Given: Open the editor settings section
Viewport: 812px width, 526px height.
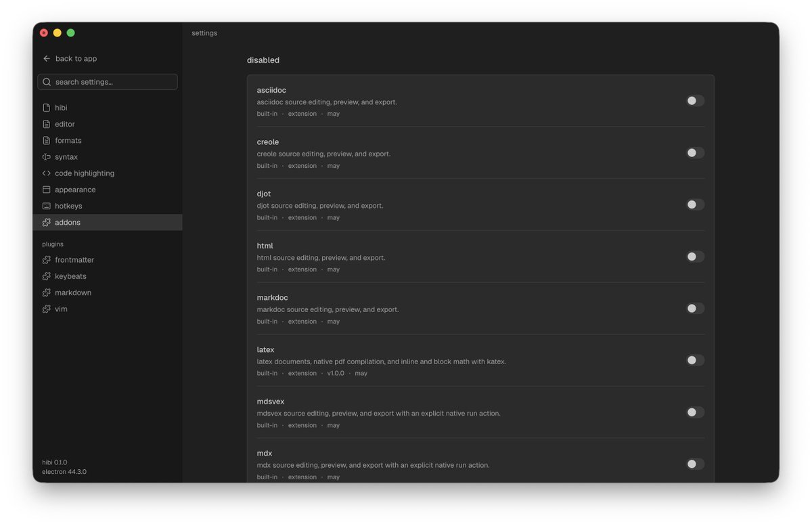Looking at the screenshot, I should coord(108,124).
